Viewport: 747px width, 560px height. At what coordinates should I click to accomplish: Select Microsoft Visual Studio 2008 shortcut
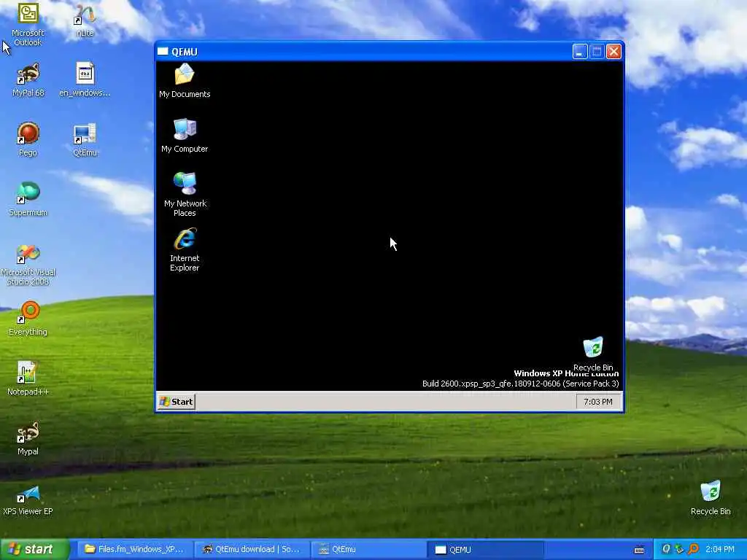point(28,265)
